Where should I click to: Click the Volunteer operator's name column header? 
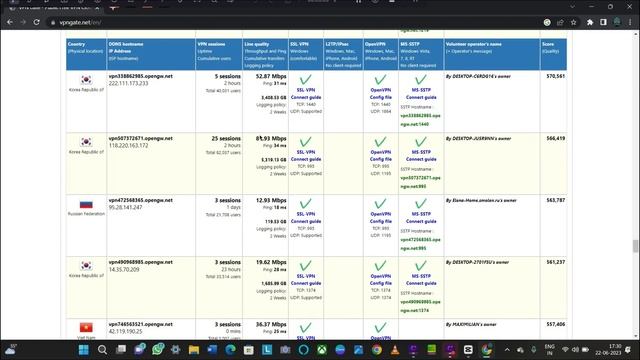492,54
